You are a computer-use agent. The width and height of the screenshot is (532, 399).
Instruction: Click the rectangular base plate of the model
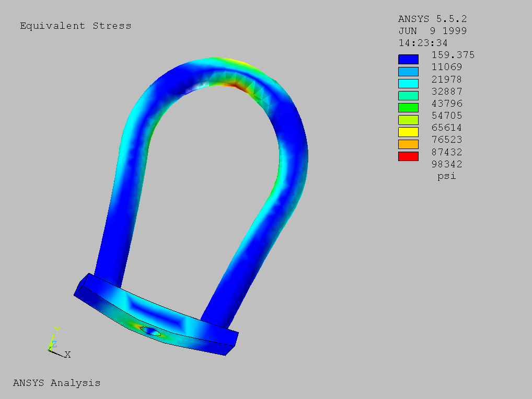(x=156, y=314)
